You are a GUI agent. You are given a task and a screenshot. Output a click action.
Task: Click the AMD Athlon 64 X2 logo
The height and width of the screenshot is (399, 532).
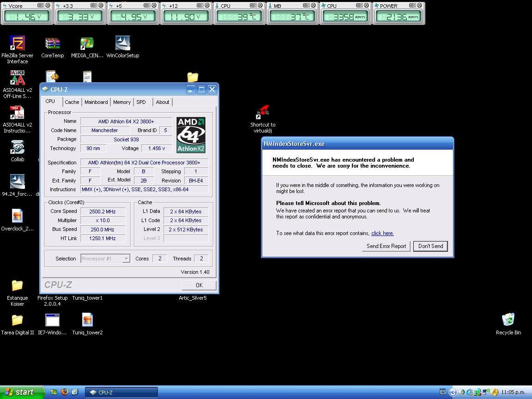(x=191, y=135)
